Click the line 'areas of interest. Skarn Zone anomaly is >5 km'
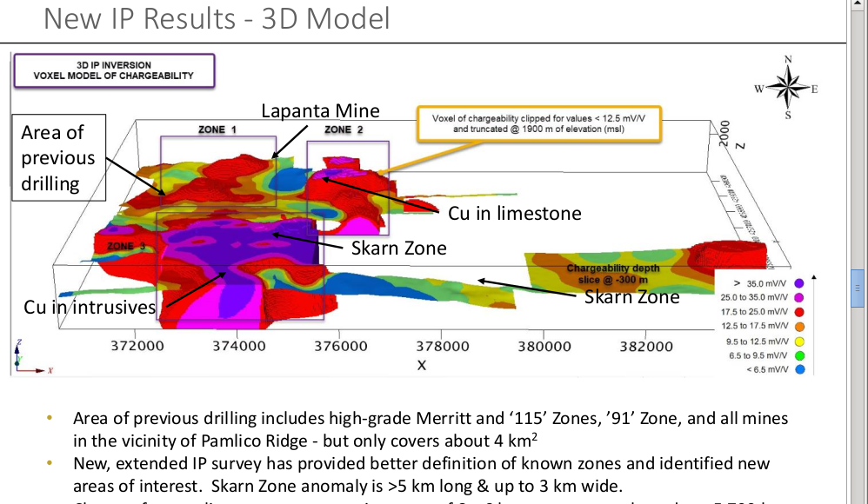The height and width of the screenshot is (504, 868). 348,486
